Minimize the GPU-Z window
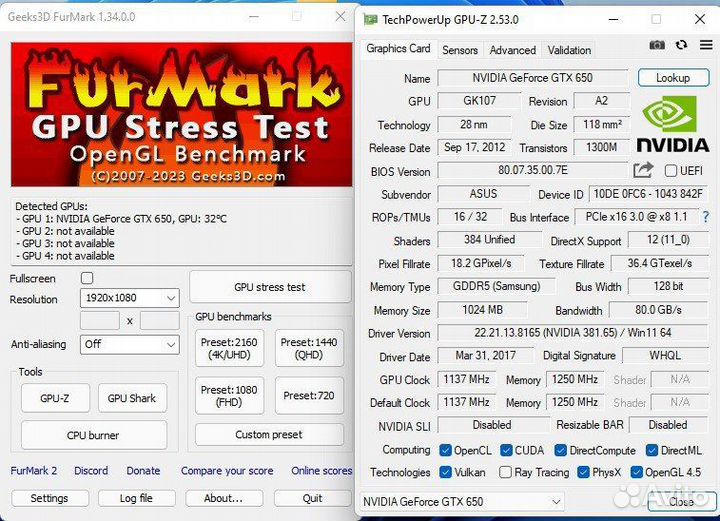 coord(613,19)
